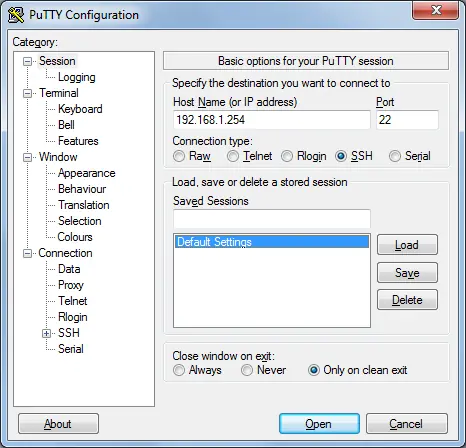Image resolution: width=466 pixels, height=448 pixels.
Task: Open the Proxy configuration panel
Action: (x=71, y=285)
